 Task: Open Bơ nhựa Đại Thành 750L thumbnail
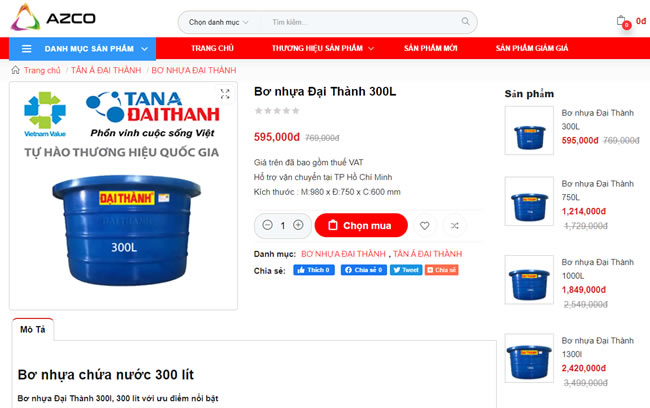pyautogui.click(x=529, y=202)
